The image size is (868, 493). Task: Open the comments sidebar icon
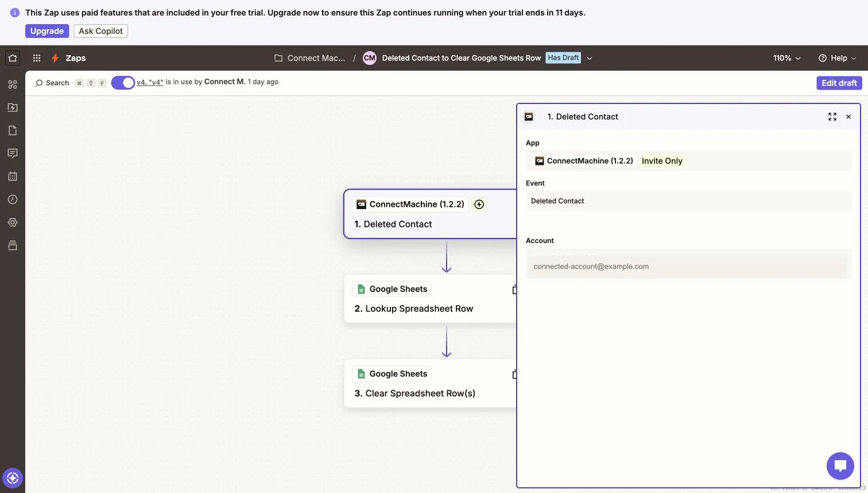pos(13,153)
